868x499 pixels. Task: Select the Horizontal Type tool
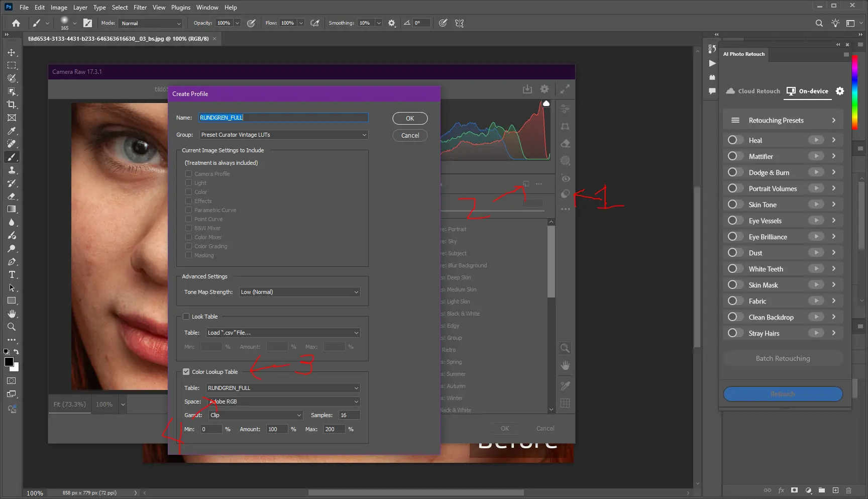12,275
